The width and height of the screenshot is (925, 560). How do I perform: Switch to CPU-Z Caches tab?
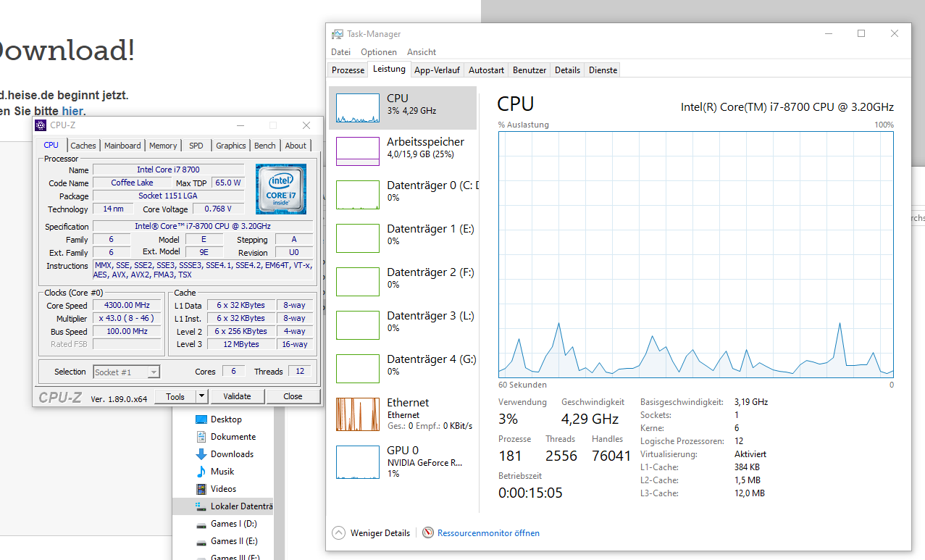click(83, 146)
